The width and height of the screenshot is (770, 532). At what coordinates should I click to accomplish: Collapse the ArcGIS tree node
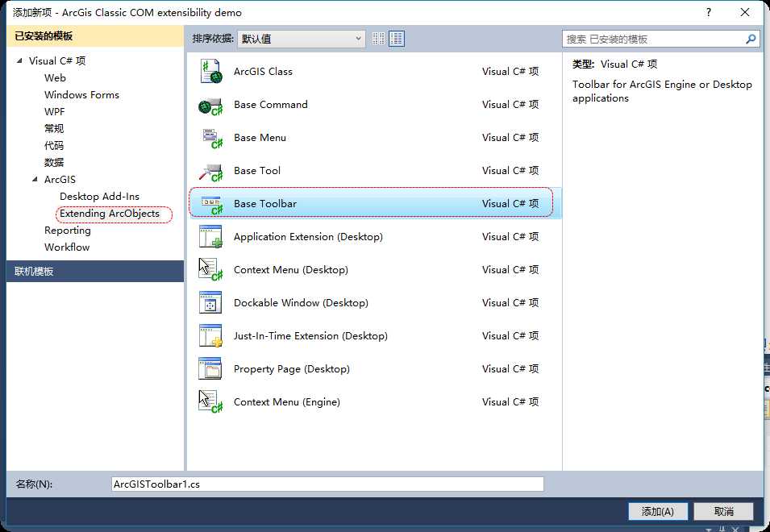35,180
